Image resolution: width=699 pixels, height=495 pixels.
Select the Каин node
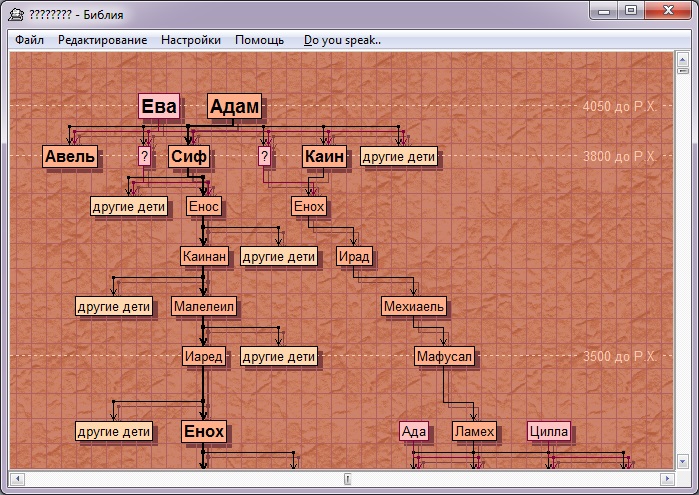click(x=324, y=157)
